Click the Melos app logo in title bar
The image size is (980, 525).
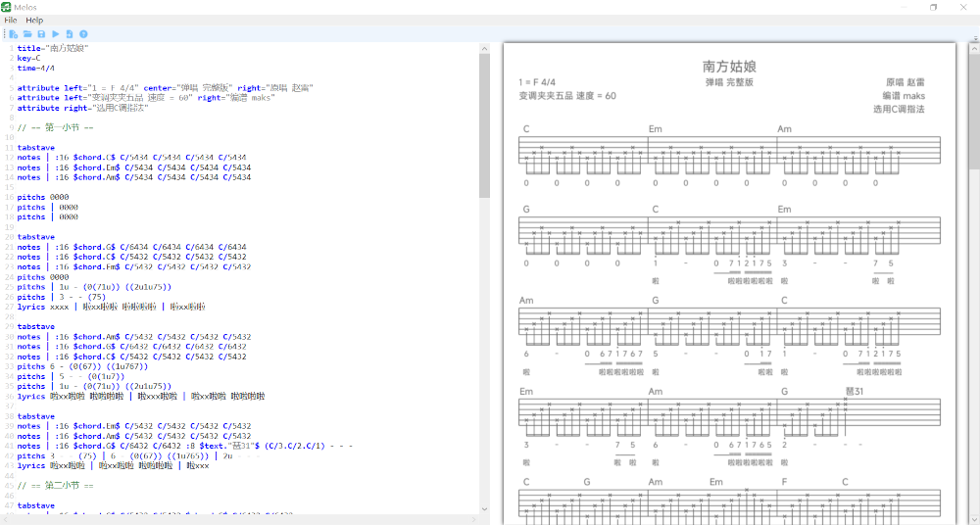[x=7, y=7]
